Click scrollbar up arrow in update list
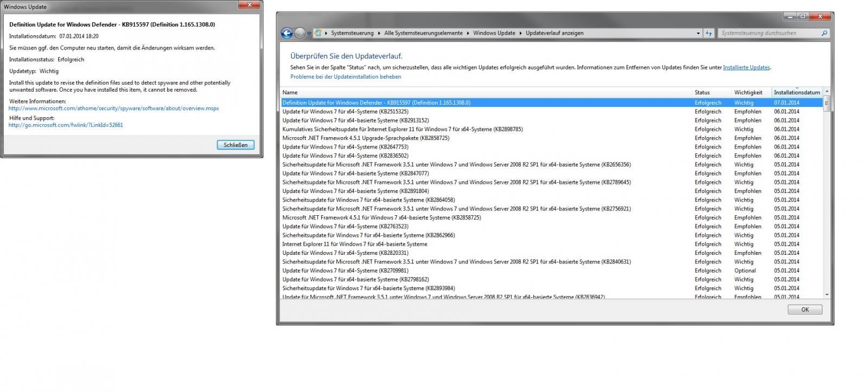 (x=827, y=92)
